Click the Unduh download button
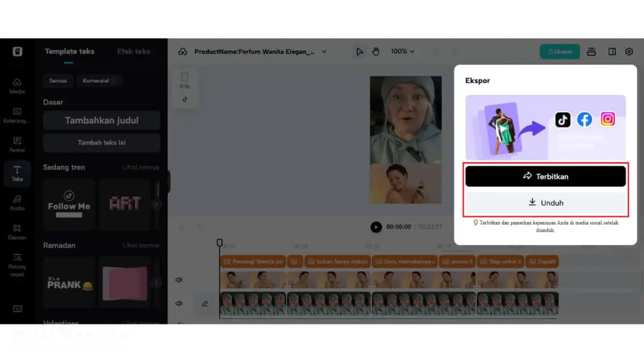Screen dimensions: 644x362 [x=545, y=203]
